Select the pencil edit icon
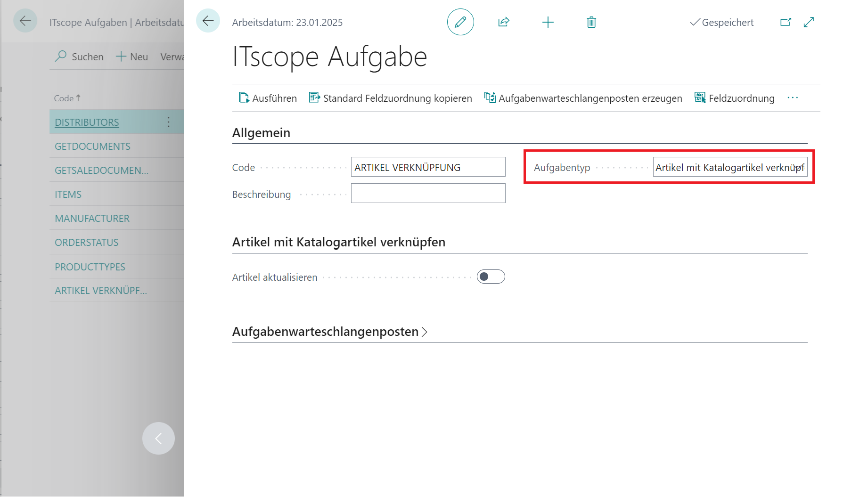This screenshot has height=497, width=868. click(460, 22)
